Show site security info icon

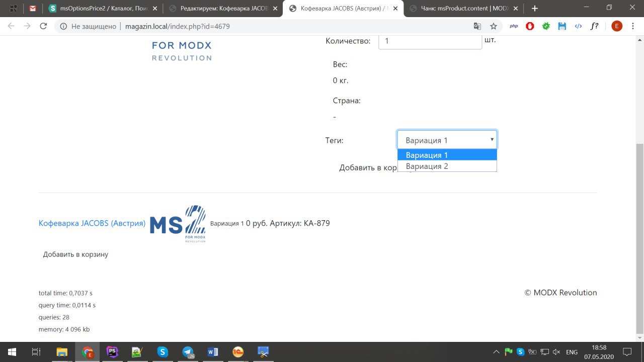coord(63,26)
